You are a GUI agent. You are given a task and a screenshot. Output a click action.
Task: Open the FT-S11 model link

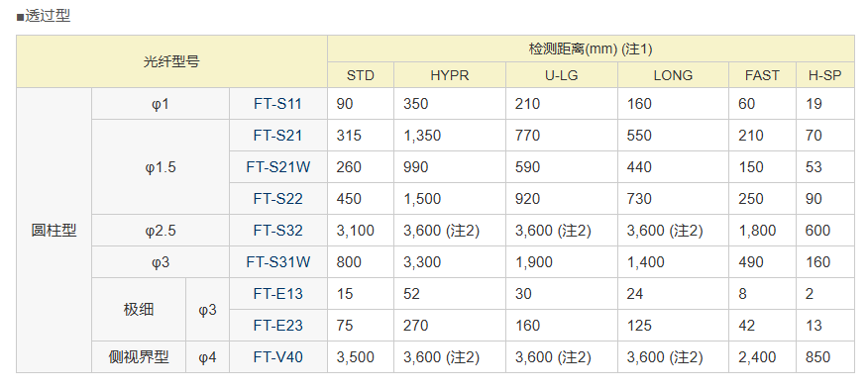pos(277,104)
